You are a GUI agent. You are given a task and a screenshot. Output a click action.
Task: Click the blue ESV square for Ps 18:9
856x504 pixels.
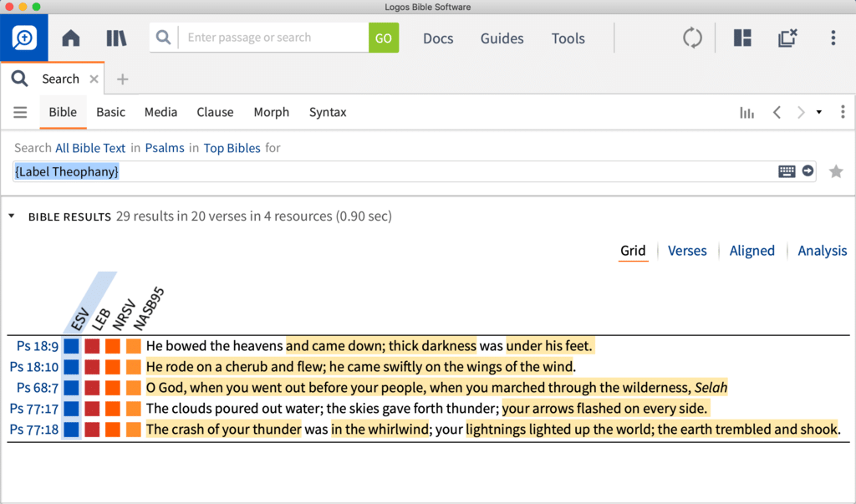point(72,346)
